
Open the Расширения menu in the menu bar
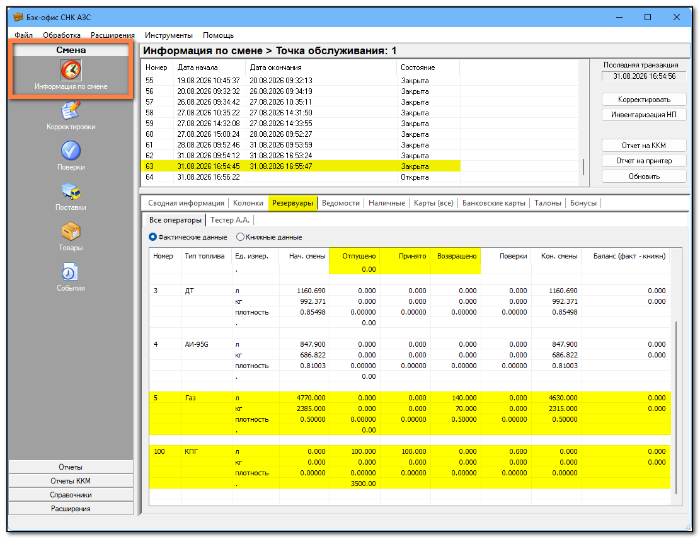click(112, 35)
